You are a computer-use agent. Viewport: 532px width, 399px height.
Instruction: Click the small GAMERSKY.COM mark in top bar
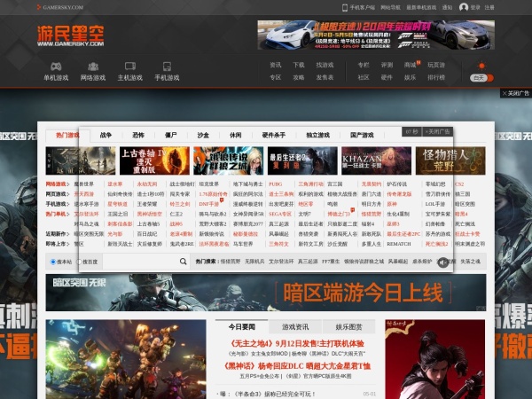tap(60, 7)
